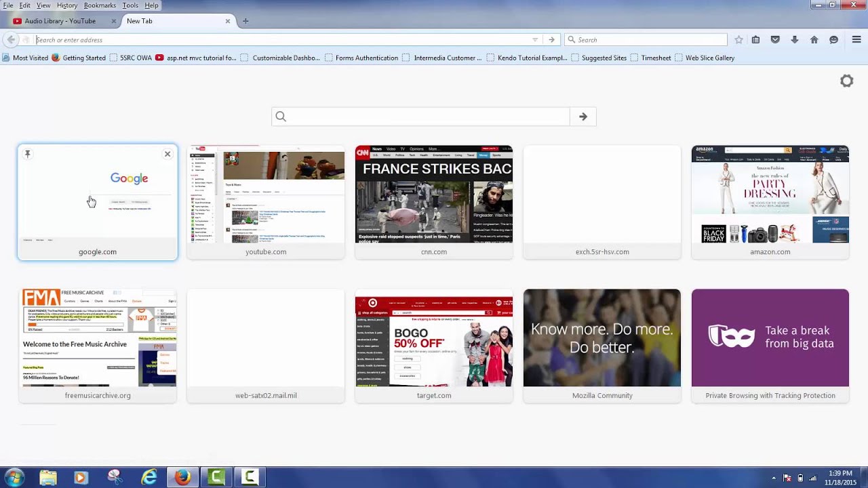
Task: Open the web-satx02.mail.mil tile
Action: (x=266, y=346)
